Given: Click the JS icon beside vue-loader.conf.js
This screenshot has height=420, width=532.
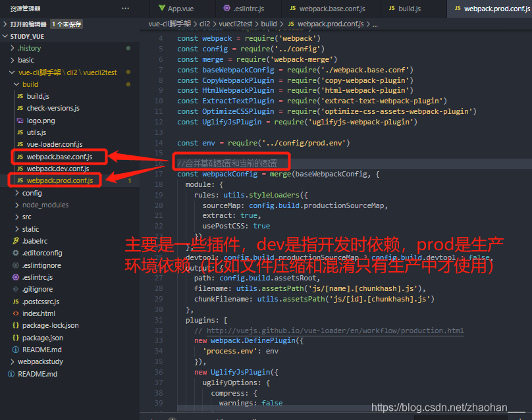Looking at the screenshot, I should pyautogui.click(x=20, y=144).
